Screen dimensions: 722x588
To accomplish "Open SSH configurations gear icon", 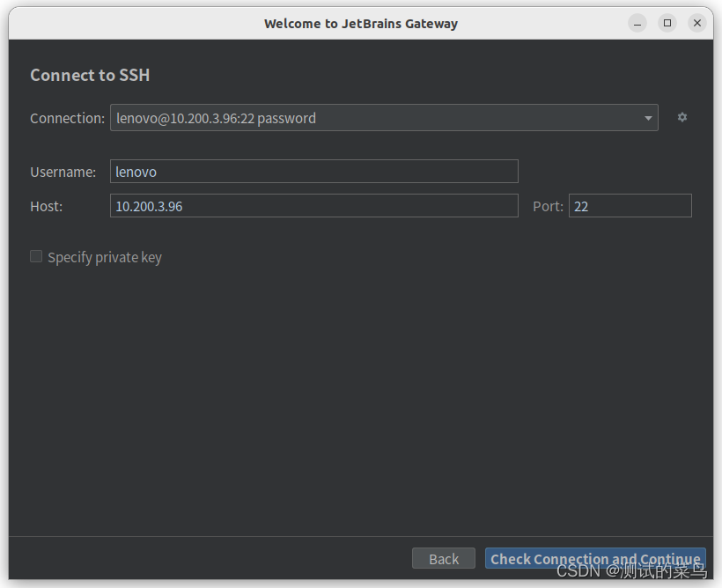I will click(682, 117).
